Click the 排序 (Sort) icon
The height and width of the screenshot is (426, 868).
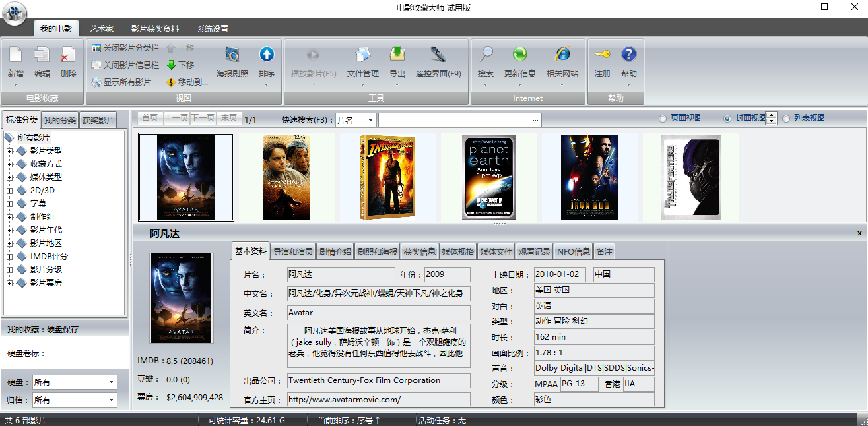pos(267,55)
